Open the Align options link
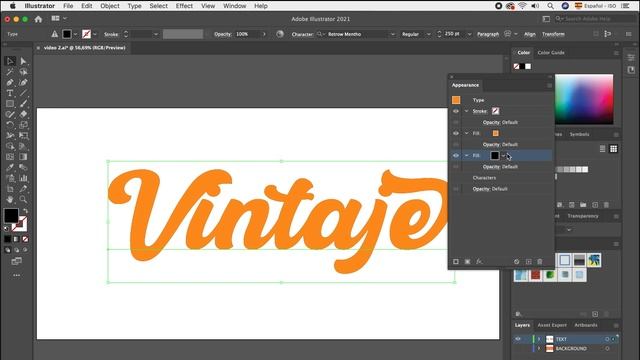 [529, 34]
